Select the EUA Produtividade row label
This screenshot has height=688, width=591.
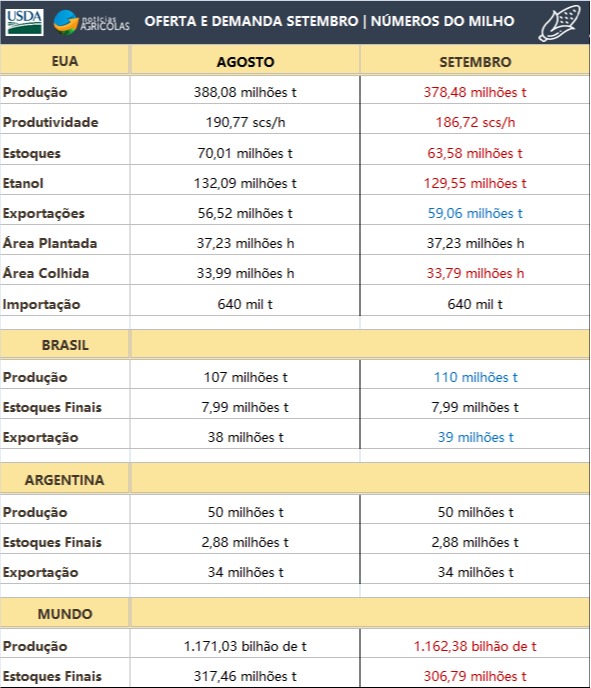coord(50,122)
